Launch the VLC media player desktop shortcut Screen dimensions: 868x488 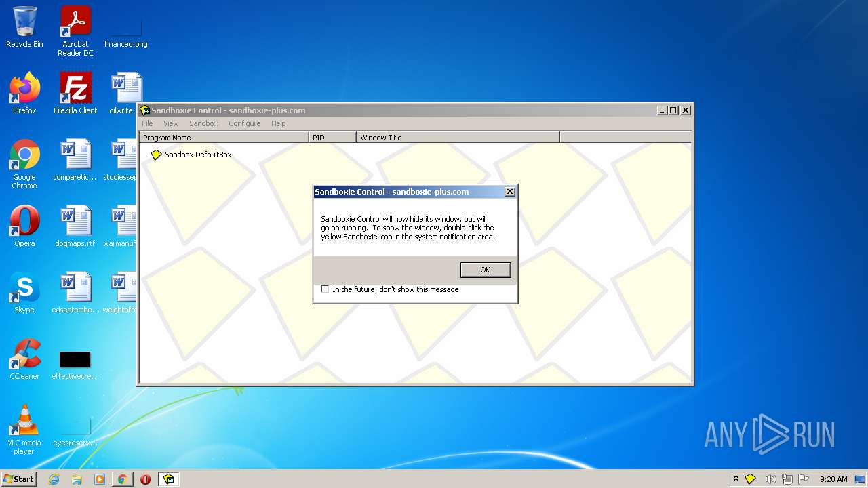pos(24,430)
